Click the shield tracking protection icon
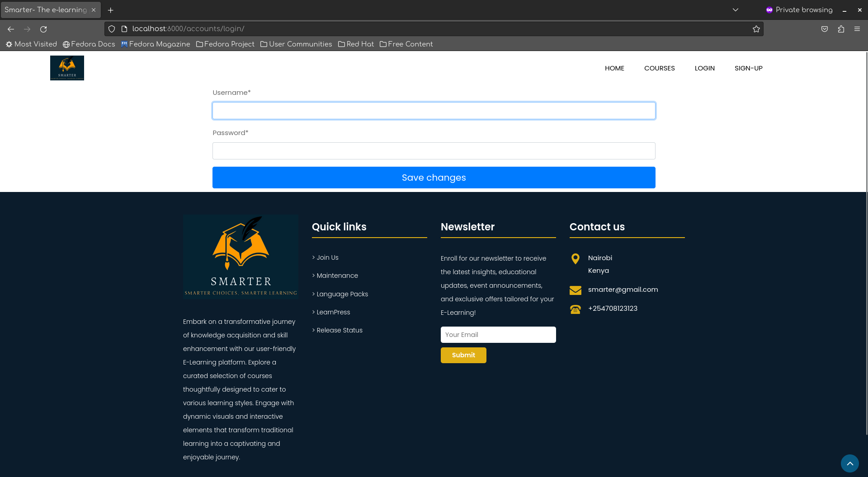 pos(112,29)
